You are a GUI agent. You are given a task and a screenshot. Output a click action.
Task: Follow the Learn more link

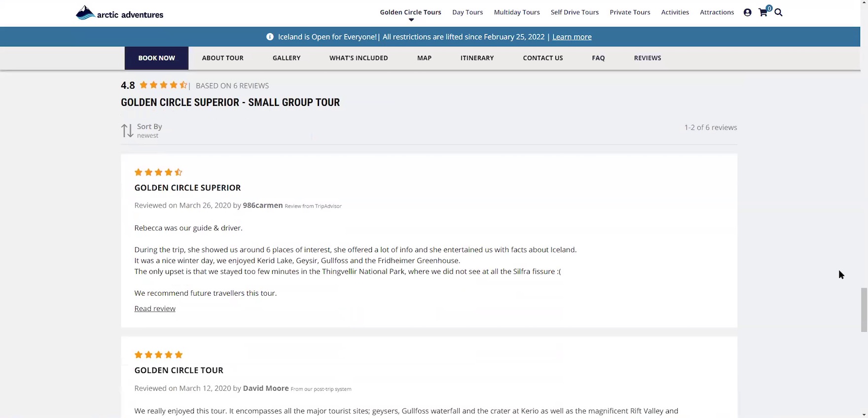572,37
